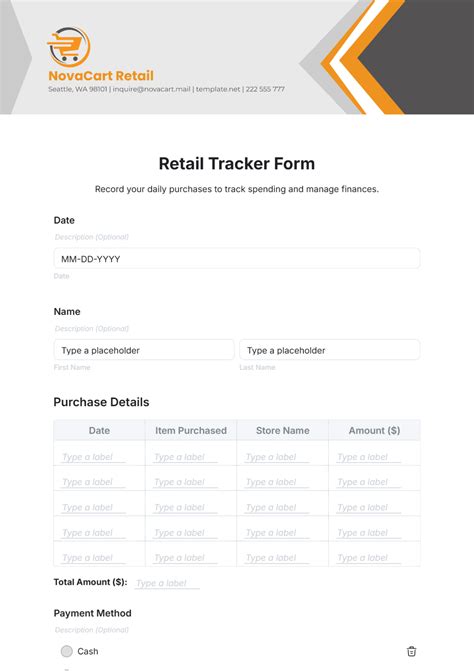The width and height of the screenshot is (474, 671).
Task: Click last row cell under Amount ($)
Action: click(x=368, y=558)
